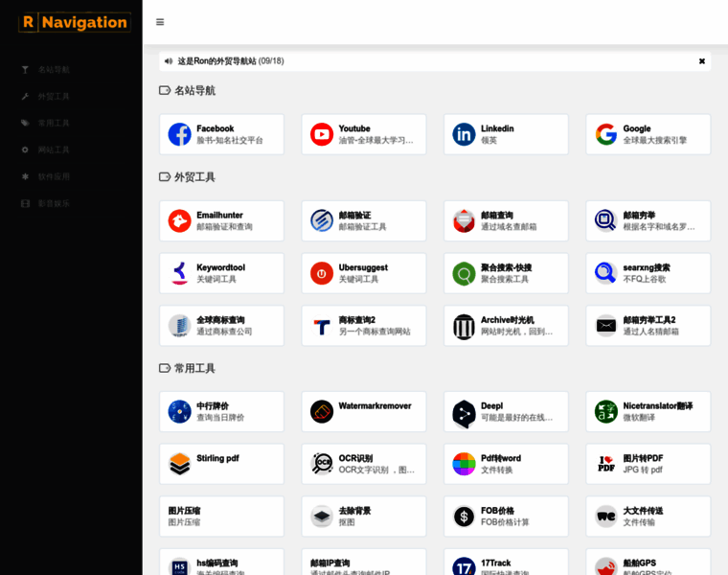The width and height of the screenshot is (728, 575).
Task: Click the Google G icon
Action: pyautogui.click(x=606, y=134)
